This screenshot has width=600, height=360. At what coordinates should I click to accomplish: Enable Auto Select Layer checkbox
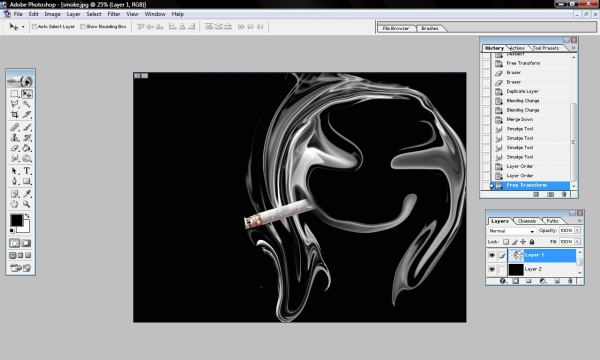(34, 26)
